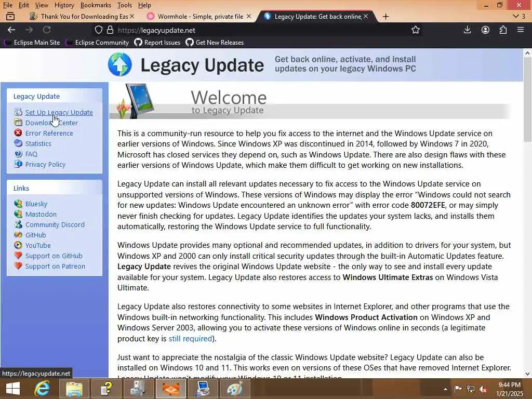Open the Action Center flag icon
The width and height of the screenshot is (532, 399).
458,389
